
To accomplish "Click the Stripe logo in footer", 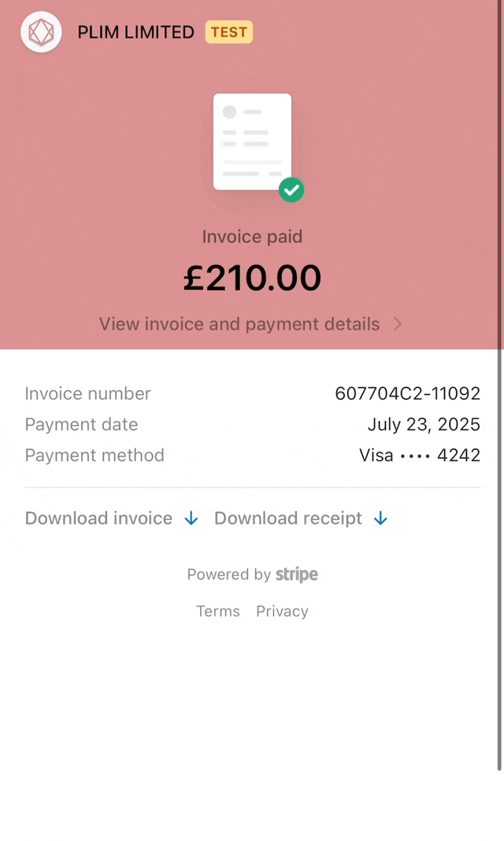I will coord(297,575).
